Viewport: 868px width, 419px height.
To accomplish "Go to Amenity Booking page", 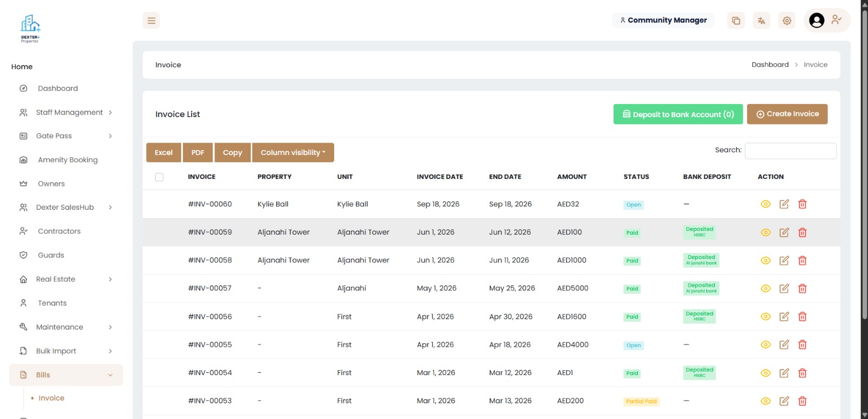I will tap(68, 160).
